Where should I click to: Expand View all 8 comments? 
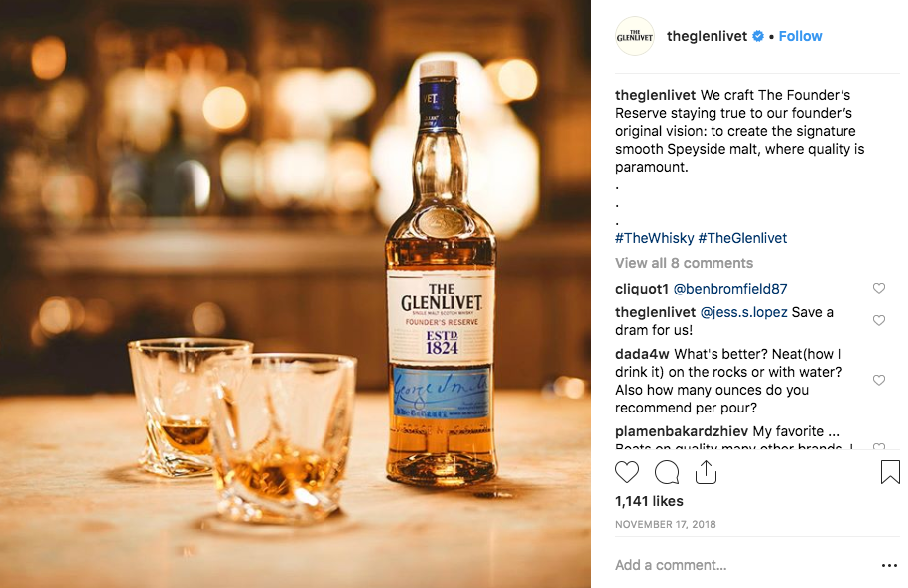(x=684, y=263)
